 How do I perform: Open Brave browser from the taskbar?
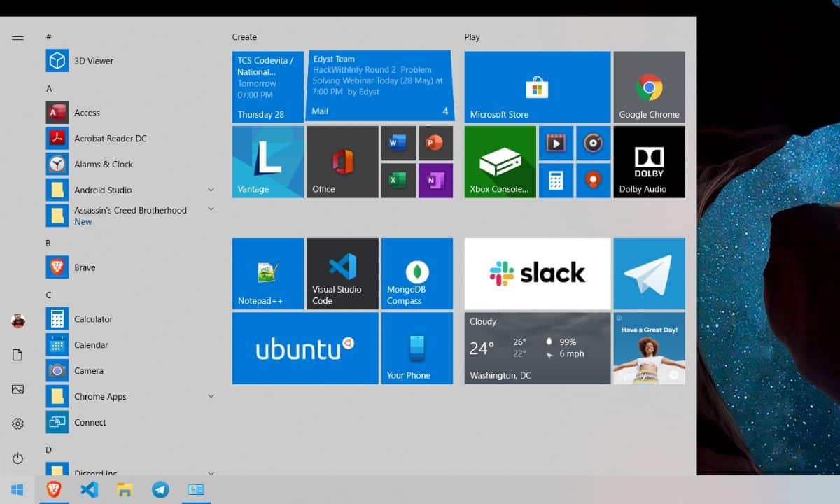pos(54,489)
